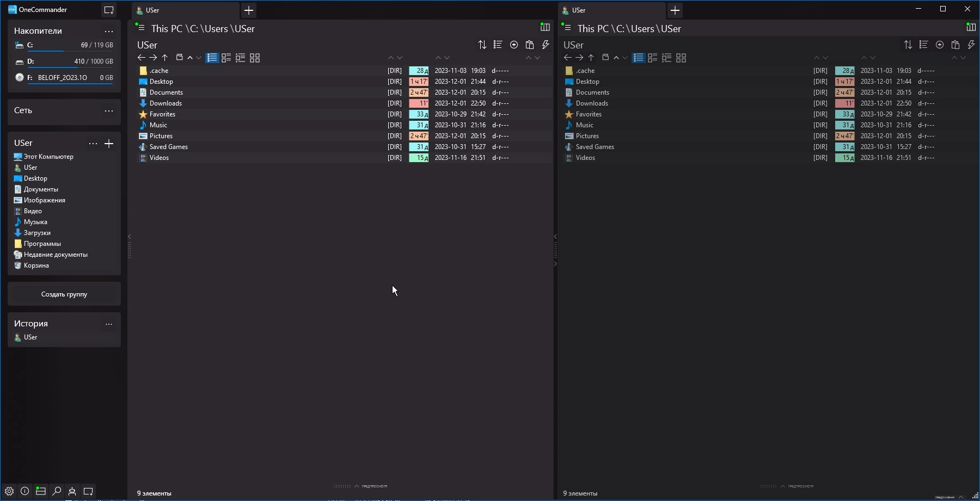Viewport: 980px width, 501px height.
Task: Go forward in left pane
Action: tap(153, 58)
